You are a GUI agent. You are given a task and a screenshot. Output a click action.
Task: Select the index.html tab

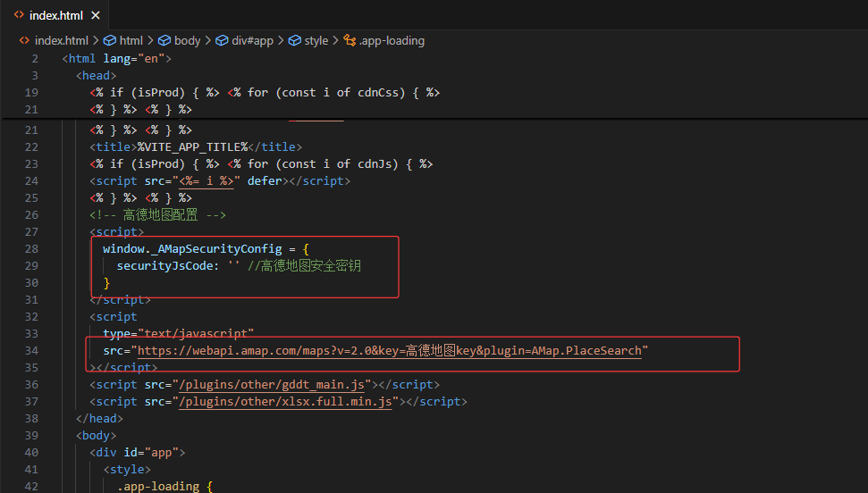(x=55, y=15)
